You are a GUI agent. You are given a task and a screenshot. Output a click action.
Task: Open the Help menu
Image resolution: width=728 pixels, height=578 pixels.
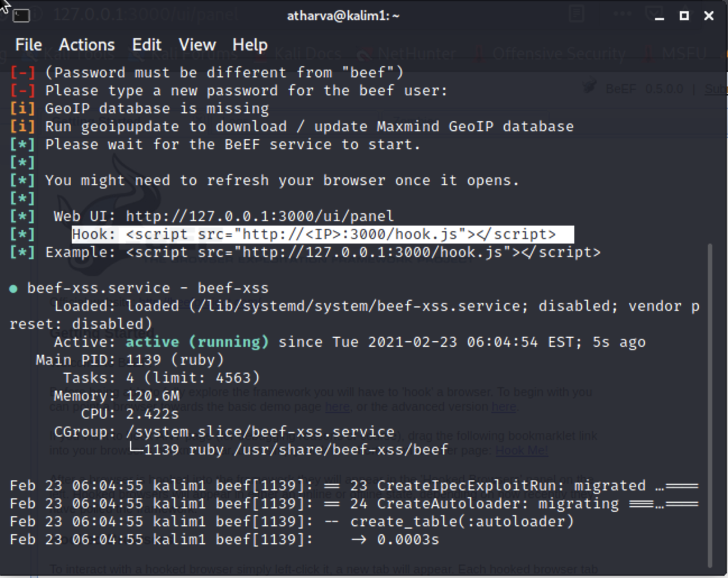pyautogui.click(x=250, y=45)
